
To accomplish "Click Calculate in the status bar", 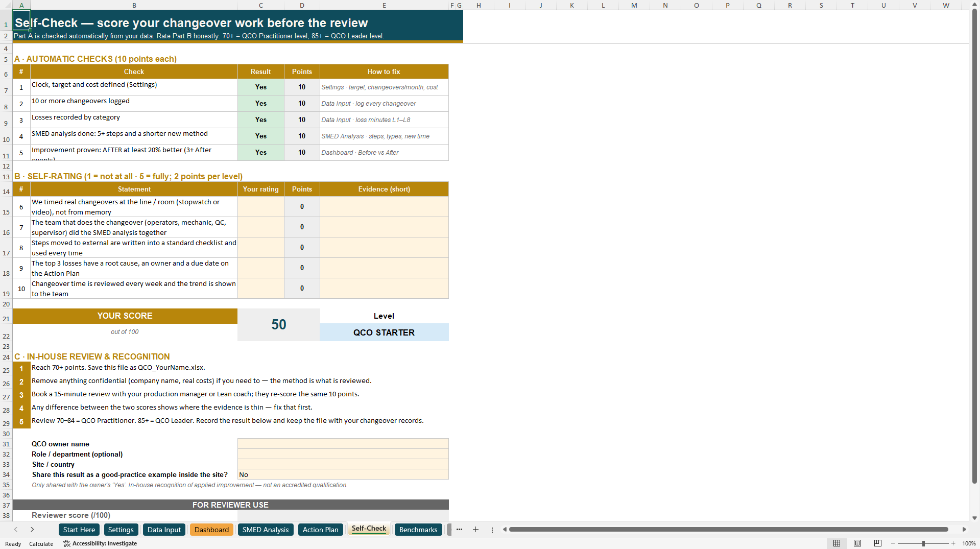I will [x=41, y=544].
